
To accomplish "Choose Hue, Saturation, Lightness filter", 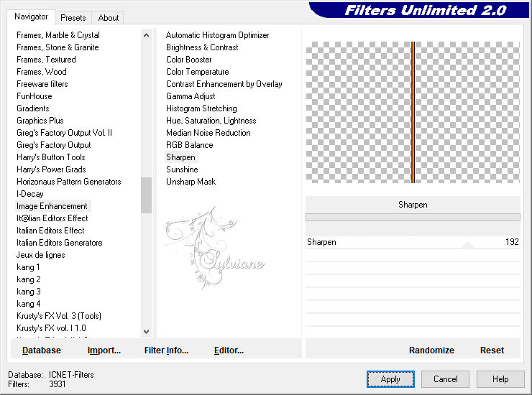I will (x=211, y=121).
